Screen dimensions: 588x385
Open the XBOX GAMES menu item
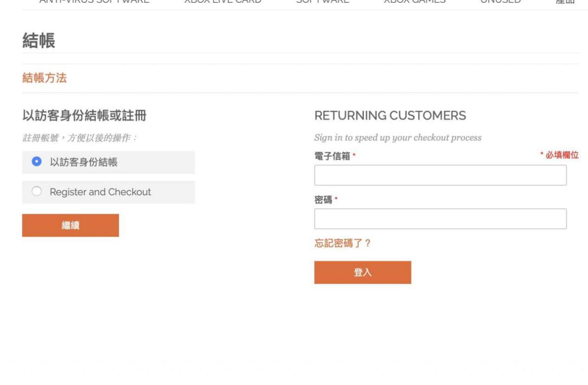414,2
